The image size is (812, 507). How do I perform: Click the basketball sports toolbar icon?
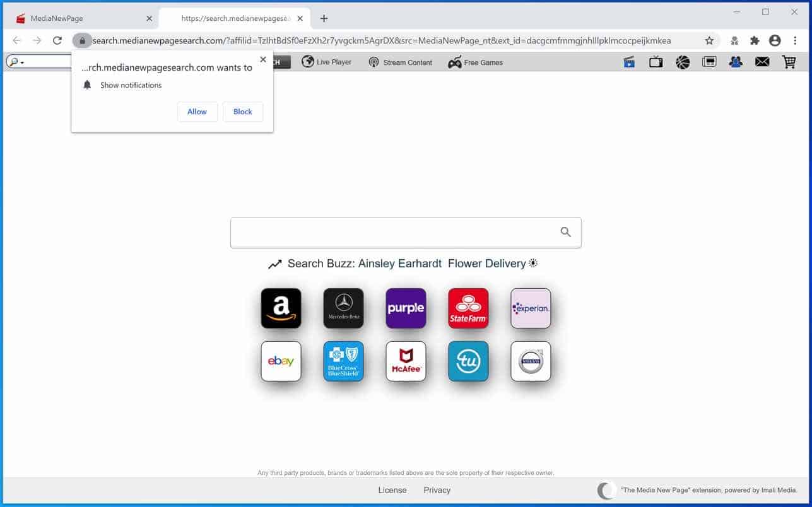[x=683, y=62]
